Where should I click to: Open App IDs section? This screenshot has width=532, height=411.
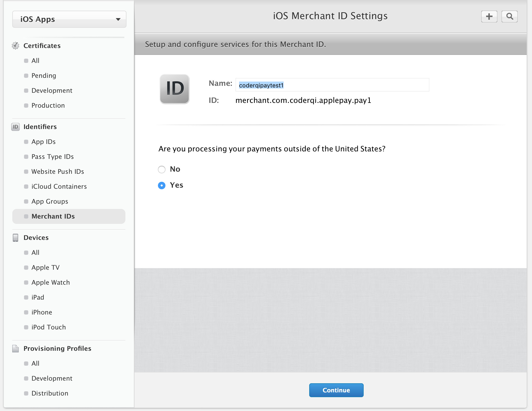tap(43, 142)
